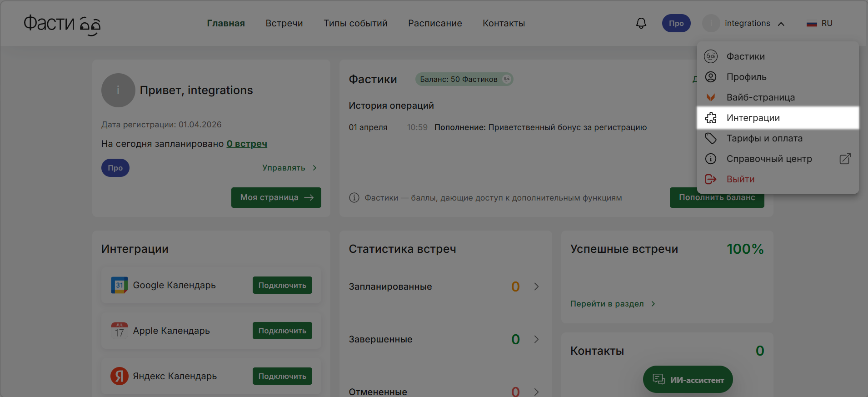The width and height of the screenshot is (868, 397).
Task: Open Фастики from the user menu
Action: click(x=745, y=56)
